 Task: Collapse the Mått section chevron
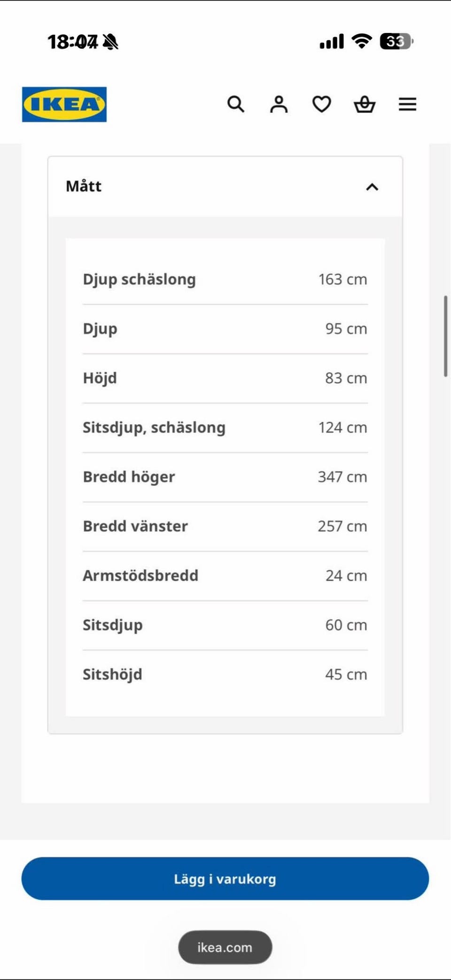(x=372, y=187)
